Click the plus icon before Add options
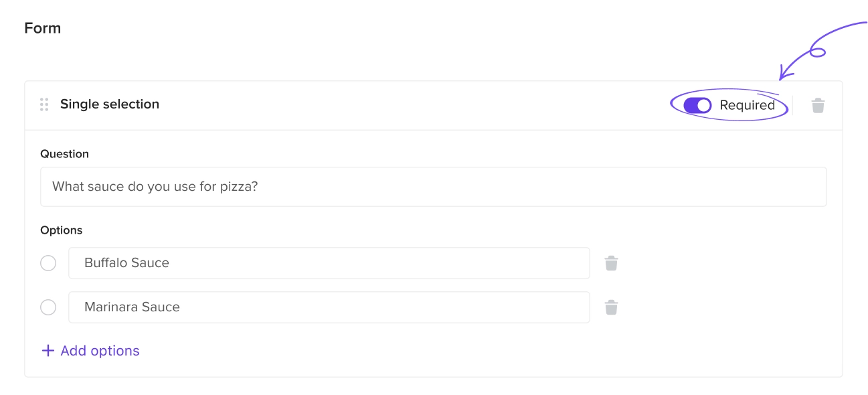The image size is (868, 395). 48,351
